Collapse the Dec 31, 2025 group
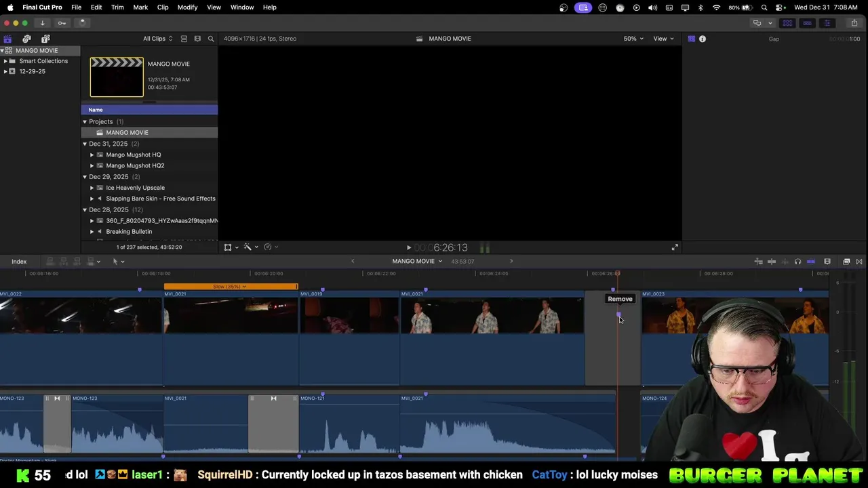Image resolution: width=868 pixels, height=488 pixels. point(85,144)
